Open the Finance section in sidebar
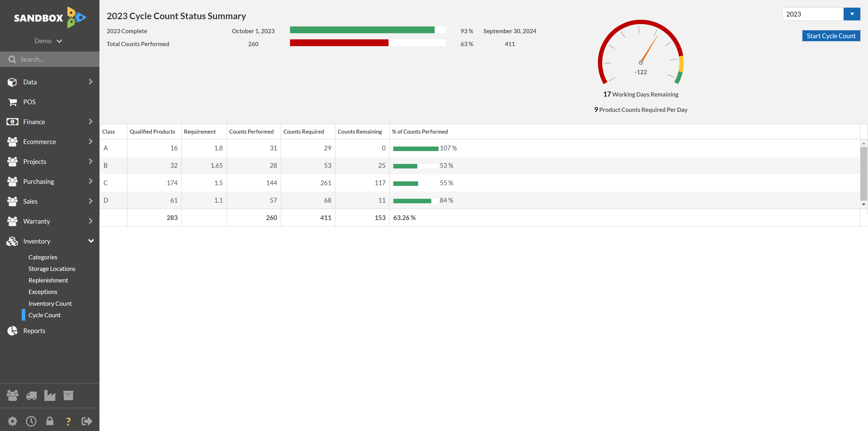The image size is (868, 431). point(50,121)
